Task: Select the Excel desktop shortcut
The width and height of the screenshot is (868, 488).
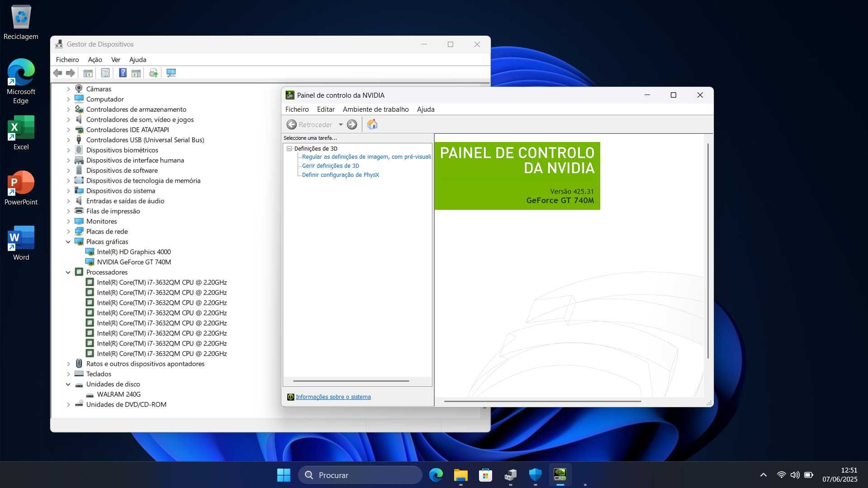Action: [21, 133]
